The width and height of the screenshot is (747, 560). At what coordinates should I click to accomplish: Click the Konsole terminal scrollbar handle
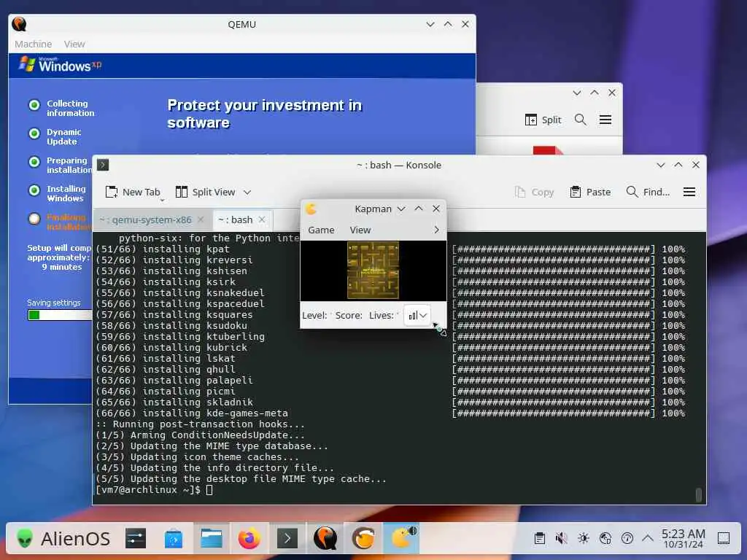[698, 495]
